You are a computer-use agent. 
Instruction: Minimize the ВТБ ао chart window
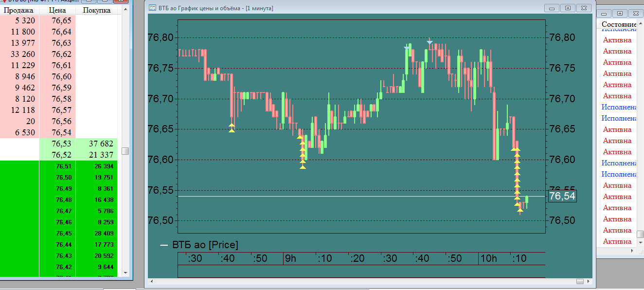click(x=552, y=8)
